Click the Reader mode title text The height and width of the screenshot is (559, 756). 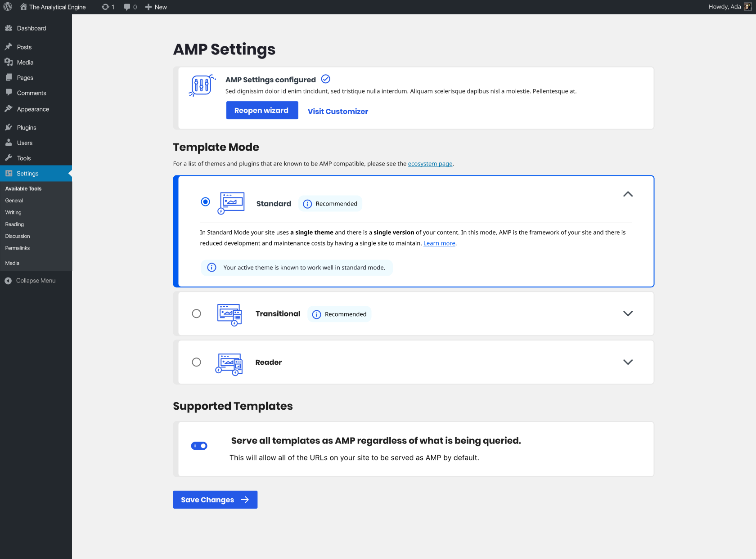(x=269, y=362)
